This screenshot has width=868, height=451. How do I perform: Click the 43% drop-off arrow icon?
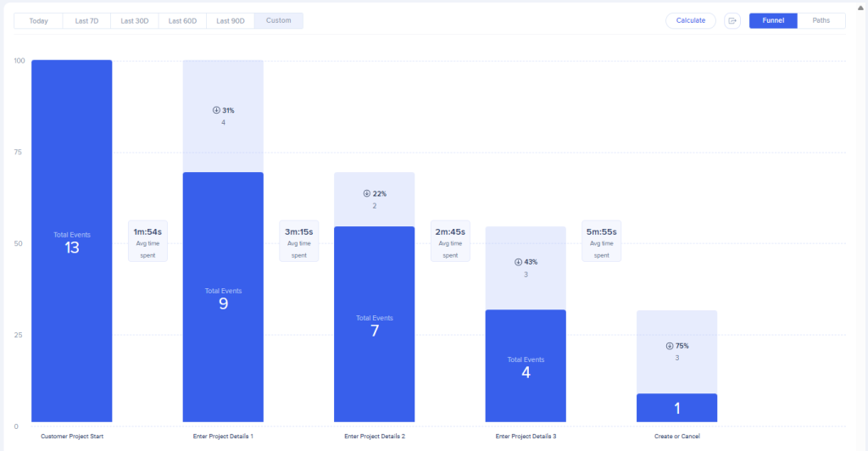(518, 262)
